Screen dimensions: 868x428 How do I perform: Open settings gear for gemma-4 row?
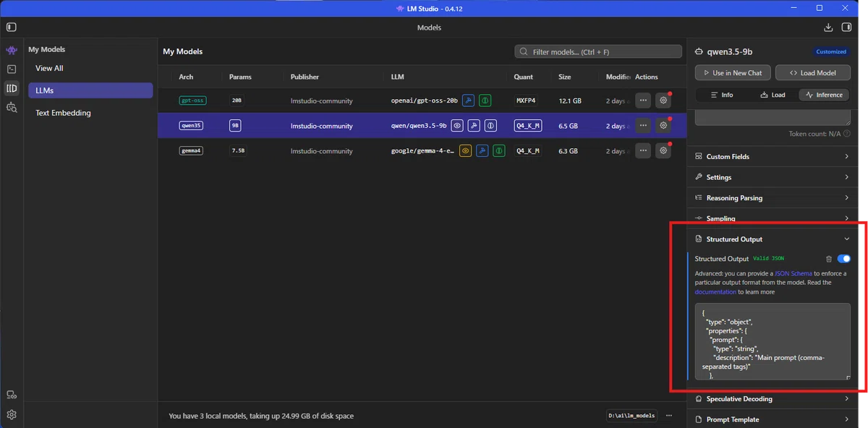[x=663, y=151]
